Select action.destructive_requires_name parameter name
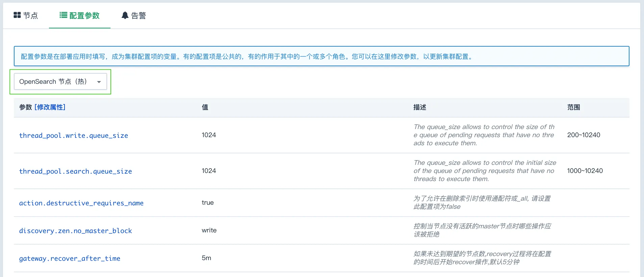 click(x=81, y=203)
